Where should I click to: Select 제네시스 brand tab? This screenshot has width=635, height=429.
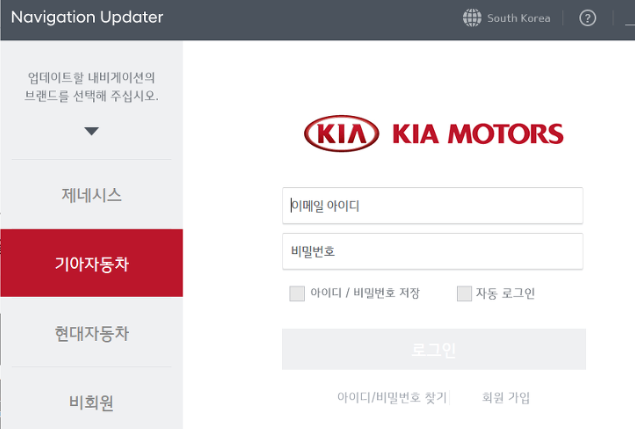tap(92, 195)
